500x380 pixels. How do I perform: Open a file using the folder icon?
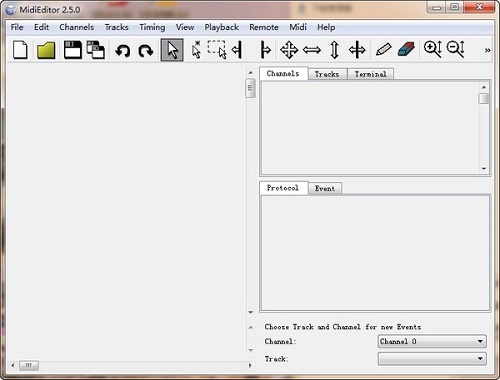click(46, 50)
